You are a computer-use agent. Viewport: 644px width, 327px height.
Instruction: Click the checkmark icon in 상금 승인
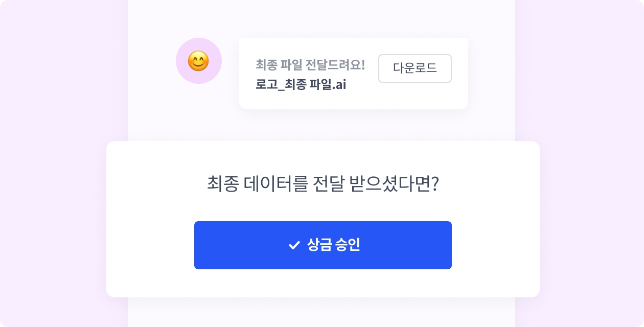point(294,245)
